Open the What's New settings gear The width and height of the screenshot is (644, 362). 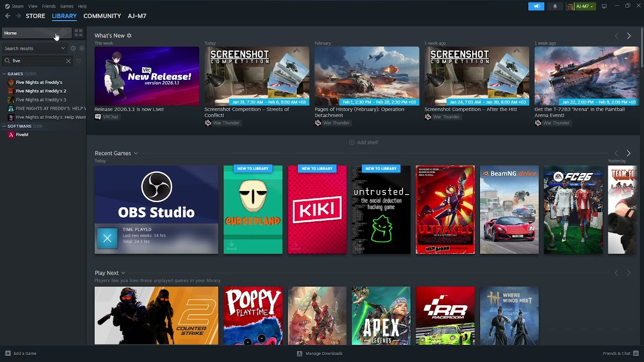(129, 36)
